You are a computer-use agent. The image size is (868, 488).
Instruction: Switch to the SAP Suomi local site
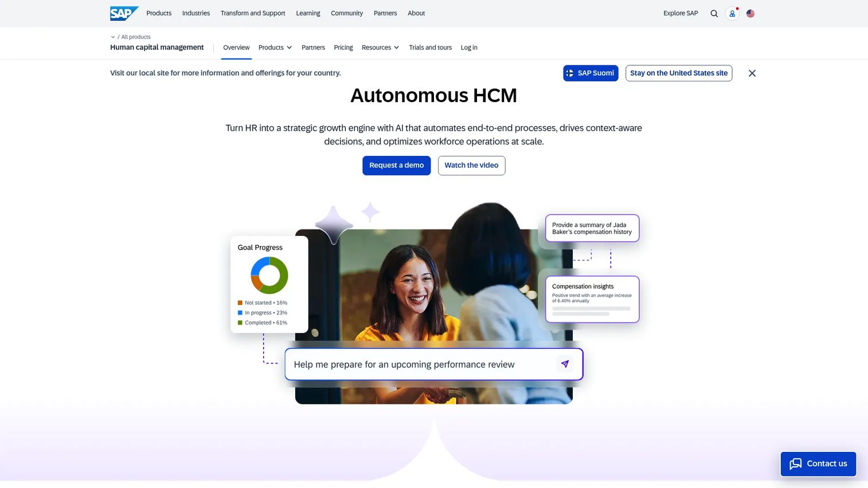tap(591, 73)
